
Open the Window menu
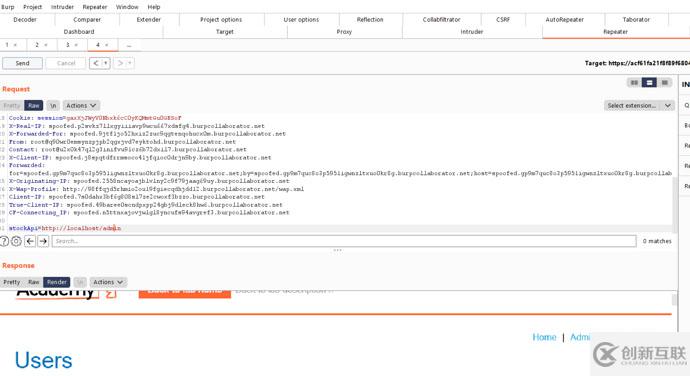pos(127,7)
